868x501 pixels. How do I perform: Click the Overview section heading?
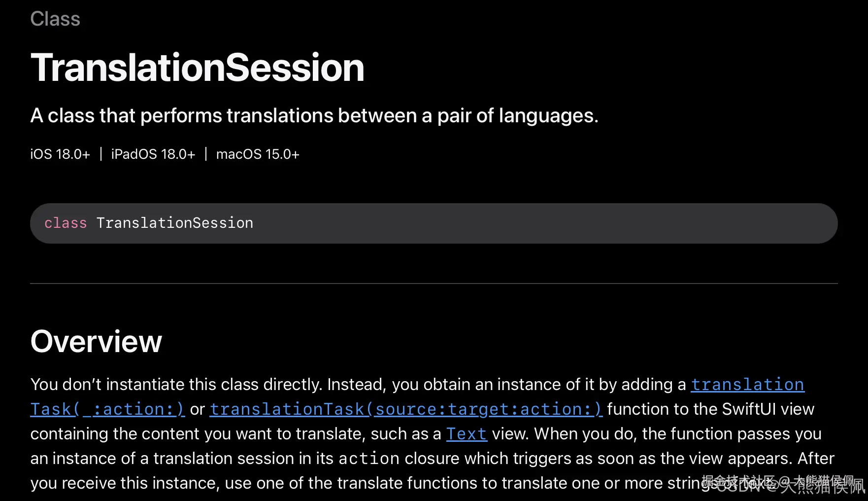pyautogui.click(x=96, y=341)
